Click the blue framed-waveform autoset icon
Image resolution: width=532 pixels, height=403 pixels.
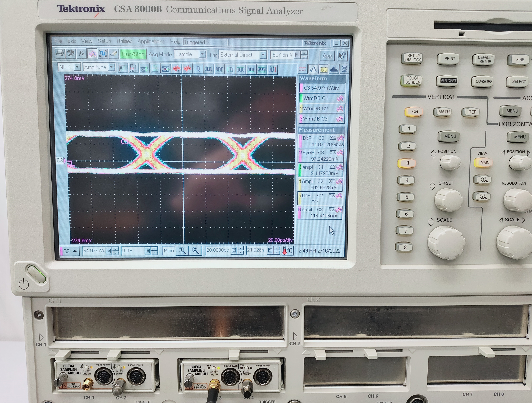(103, 54)
